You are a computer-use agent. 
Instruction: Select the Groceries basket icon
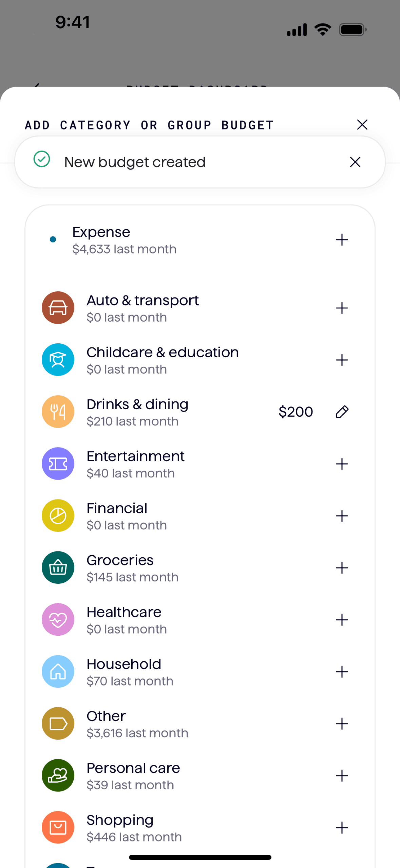(58, 567)
